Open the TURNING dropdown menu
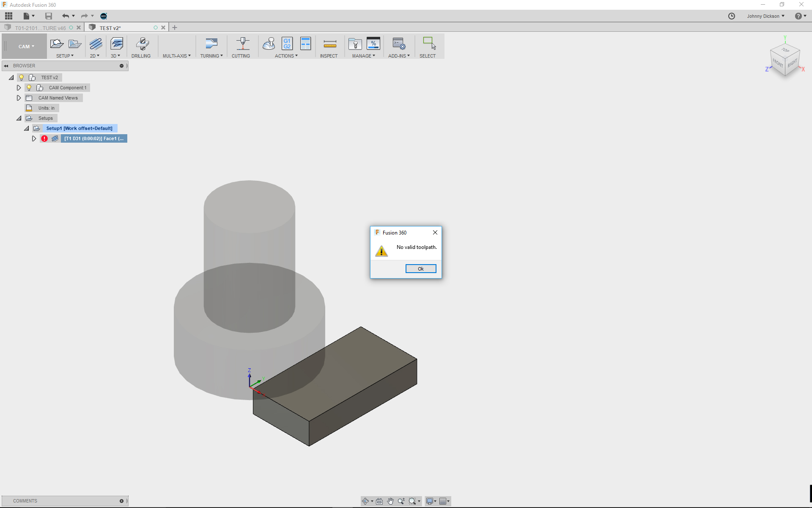 [211, 56]
